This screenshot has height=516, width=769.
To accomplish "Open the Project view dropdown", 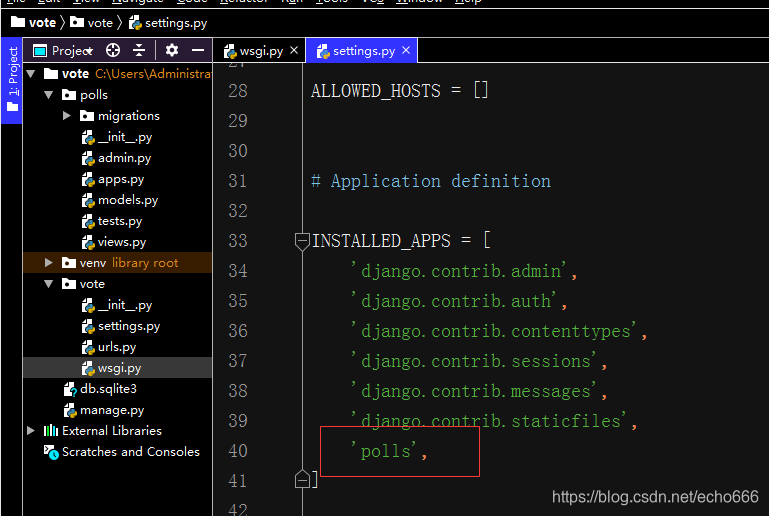I will (x=63, y=51).
